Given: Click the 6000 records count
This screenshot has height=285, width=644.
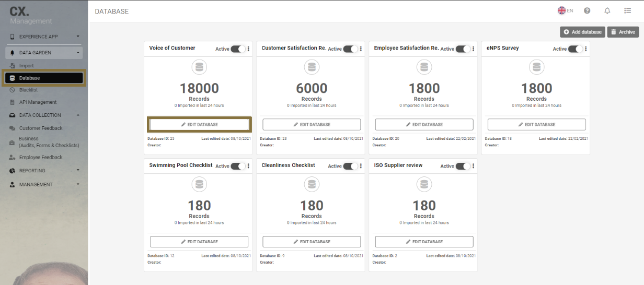Looking at the screenshot, I should click(312, 88).
